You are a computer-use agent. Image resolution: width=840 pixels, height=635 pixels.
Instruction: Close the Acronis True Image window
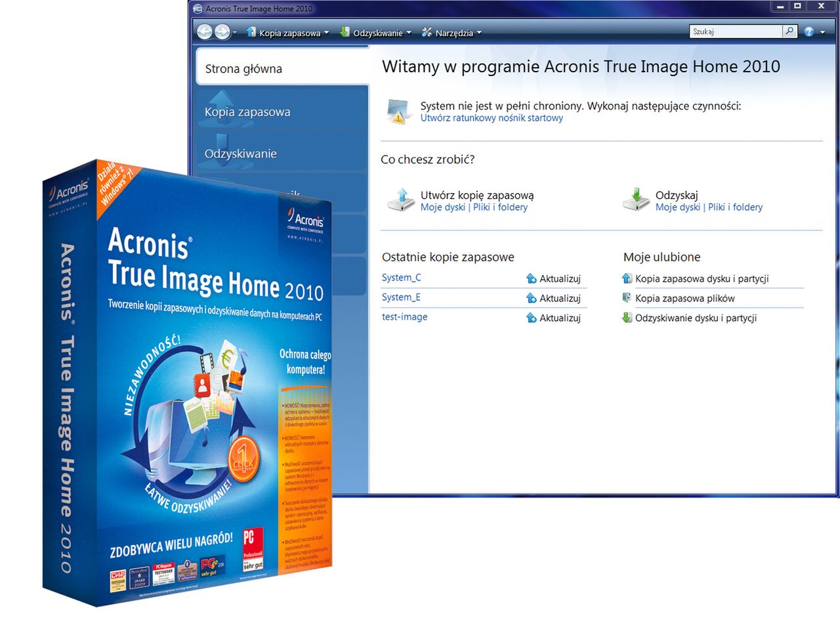pos(821,7)
